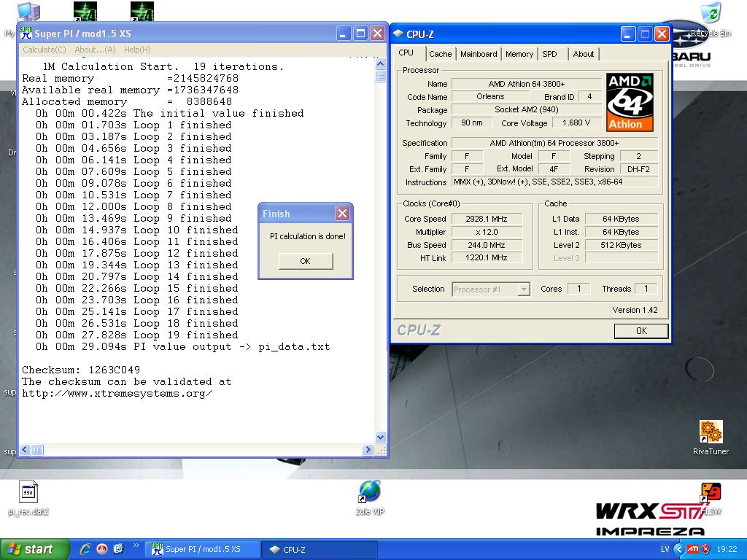The image size is (747, 560).
Task: Click the Level 2 cache value '512 KBytes'
Action: (x=622, y=245)
